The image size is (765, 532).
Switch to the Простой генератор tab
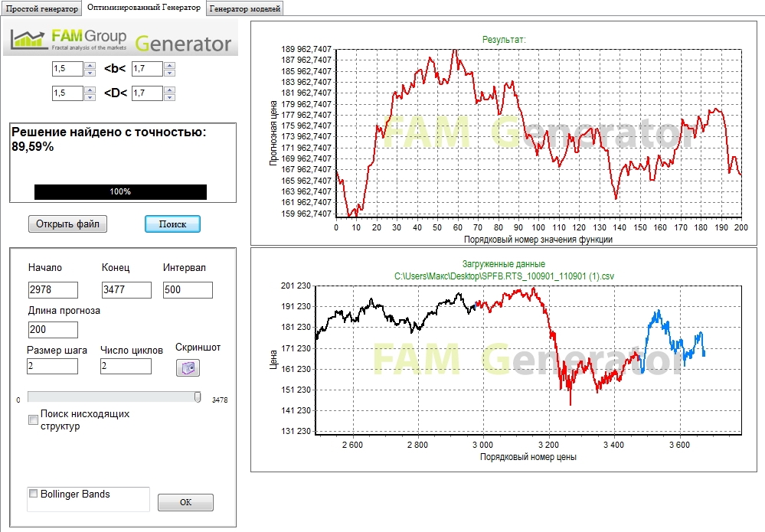tap(41, 8)
